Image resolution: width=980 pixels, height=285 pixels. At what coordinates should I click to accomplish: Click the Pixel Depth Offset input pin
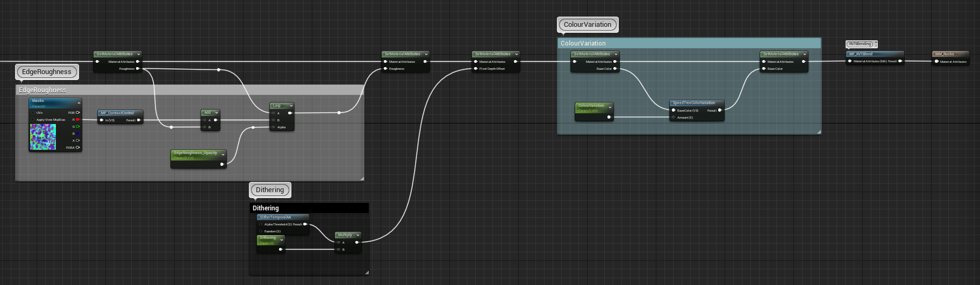[476, 69]
